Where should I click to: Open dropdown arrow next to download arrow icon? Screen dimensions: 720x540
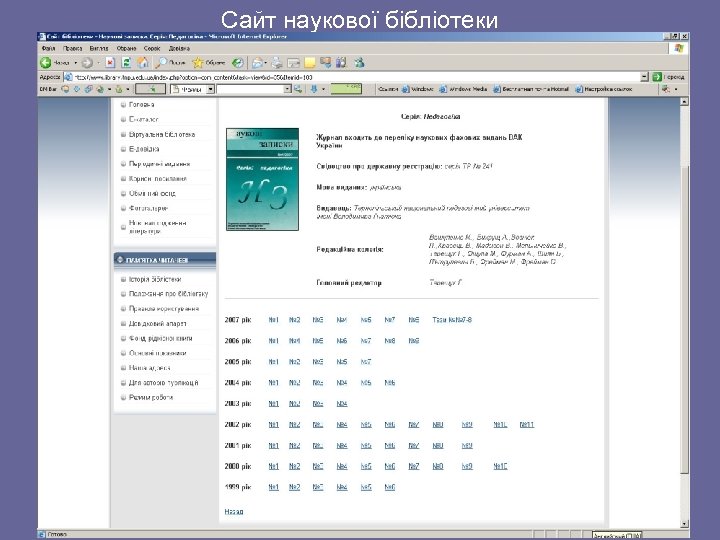point(323,89)
